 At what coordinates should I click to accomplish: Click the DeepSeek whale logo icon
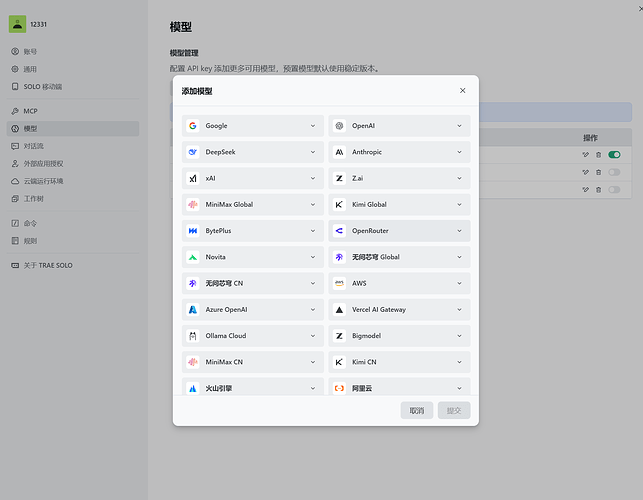pyautogui.click(x=193, y=152)
